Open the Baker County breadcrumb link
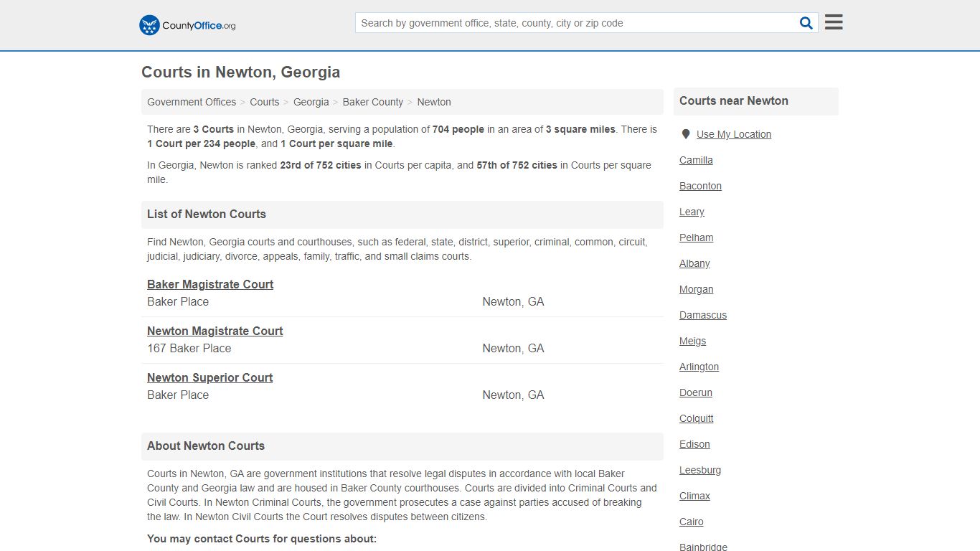Viewport: 980px width, 551px height. (373, 102)
